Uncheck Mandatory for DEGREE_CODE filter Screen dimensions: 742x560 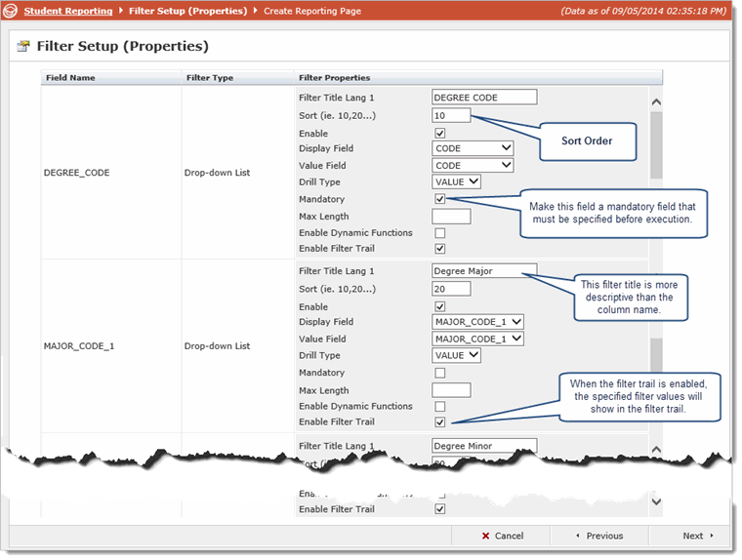tap(440, 199)
